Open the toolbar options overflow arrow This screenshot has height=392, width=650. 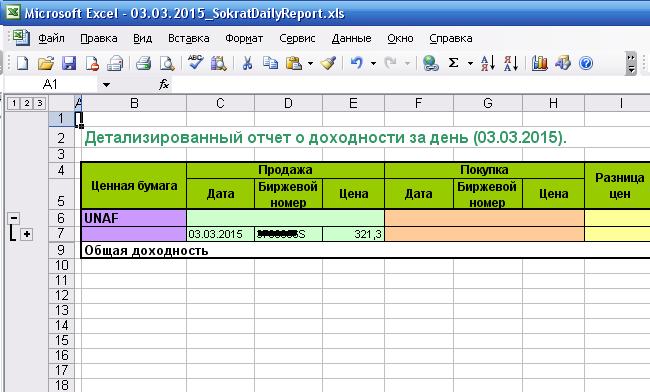tap(631, 63)
